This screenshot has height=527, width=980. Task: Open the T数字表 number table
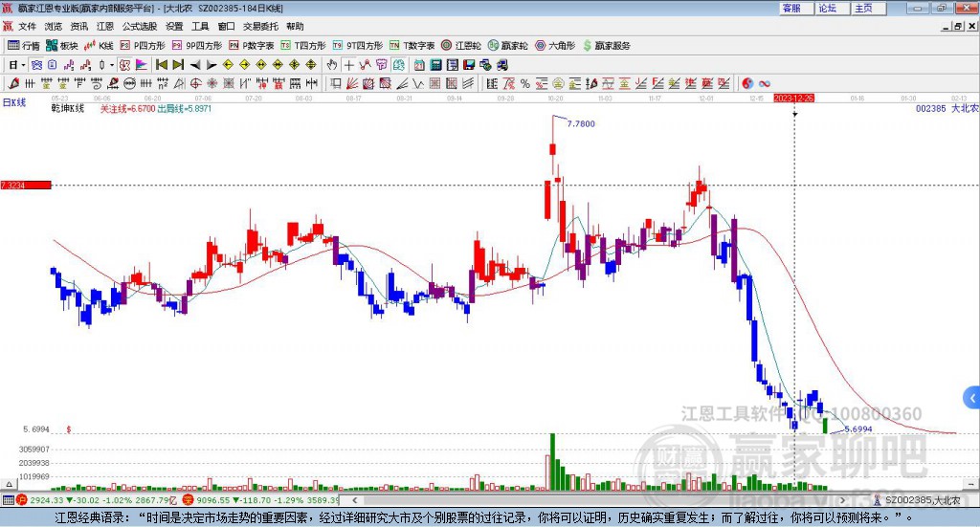click(x=412, y=46)
